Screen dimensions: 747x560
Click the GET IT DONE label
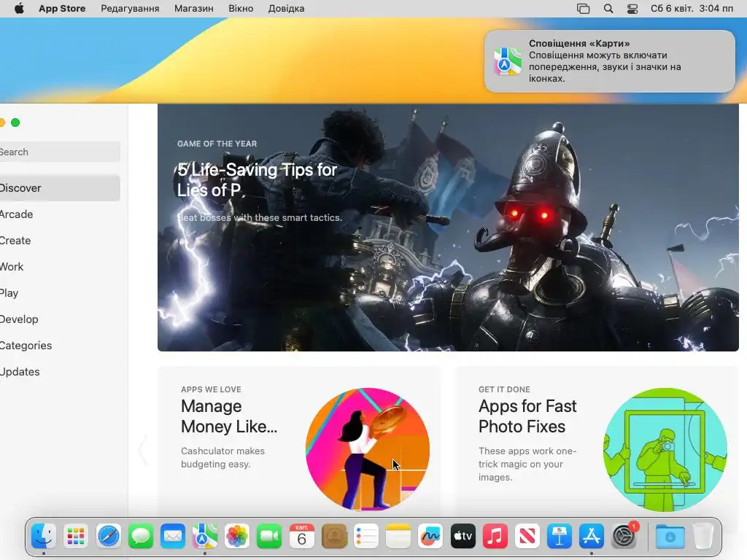pyautogui.click(x=504, y=389)
